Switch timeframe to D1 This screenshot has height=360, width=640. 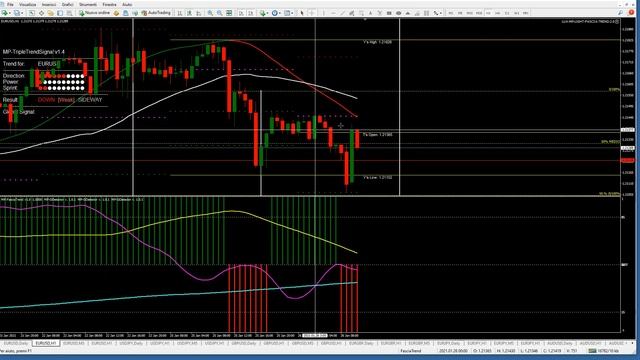pyautogui.click(x=507, y=13)
